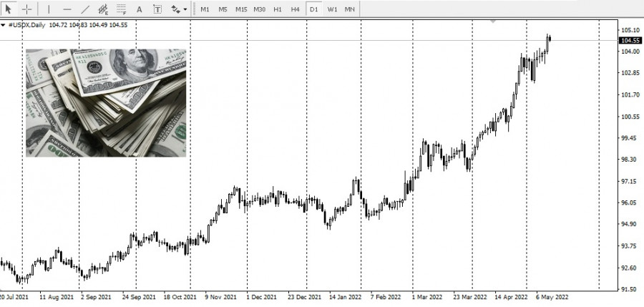644x307 pixels.
Task: Select the Equidistant Channel tool
Action: click(103, 9)
